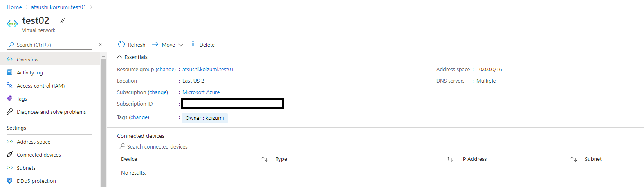Pin test02 to the dashboard
Viewport: 644px width, 187px height.
(x=63, y=20)
